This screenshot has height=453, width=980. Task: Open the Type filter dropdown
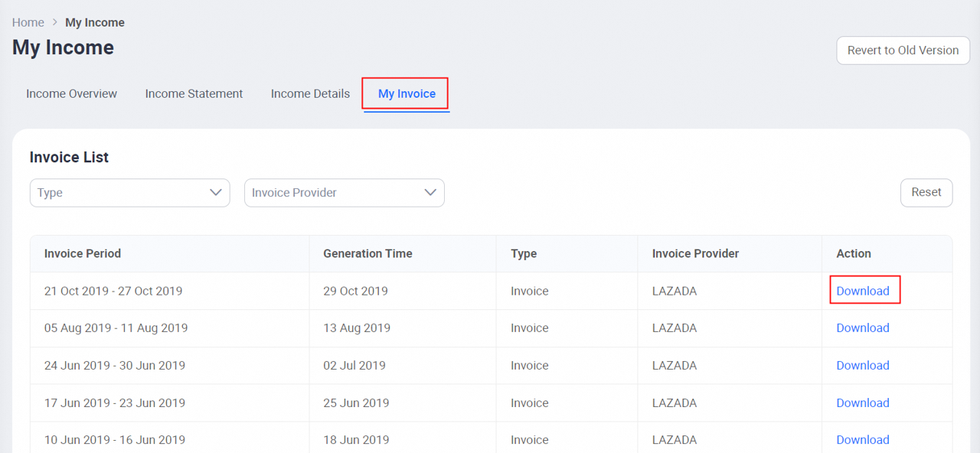pyautogui.click(x=129, y=192)
